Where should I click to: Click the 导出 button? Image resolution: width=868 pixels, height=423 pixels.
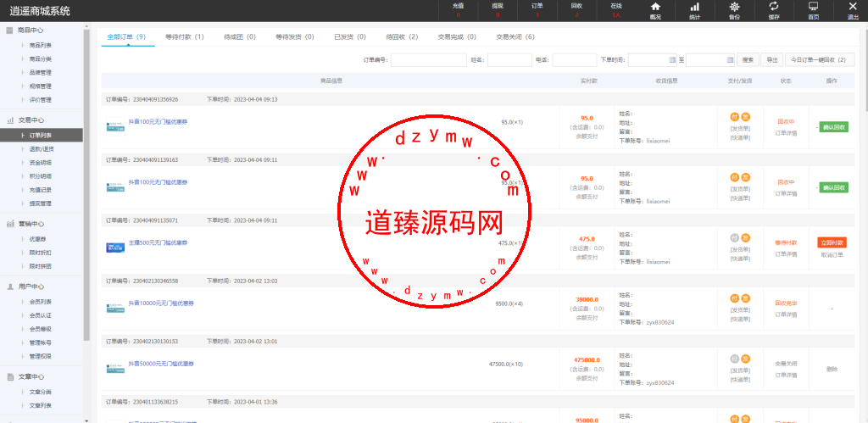pyautogui.click(x=771, y=60)
